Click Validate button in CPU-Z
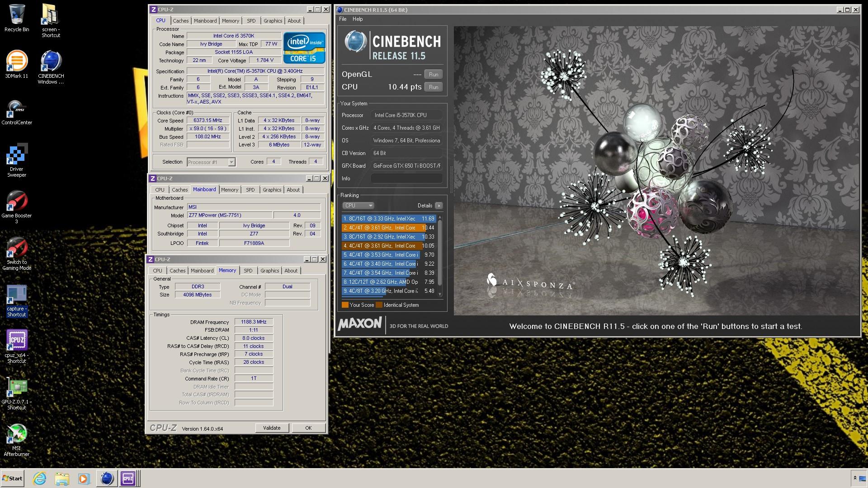 (x=272, y=428)
